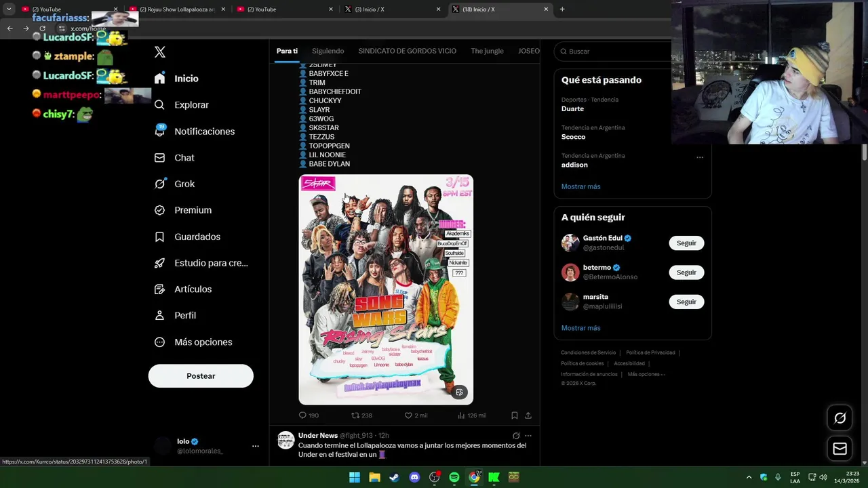This screenshot has height=488, width=868.
Task: Open Spotify from the taskbar
Action: click(x=454, y=477)
